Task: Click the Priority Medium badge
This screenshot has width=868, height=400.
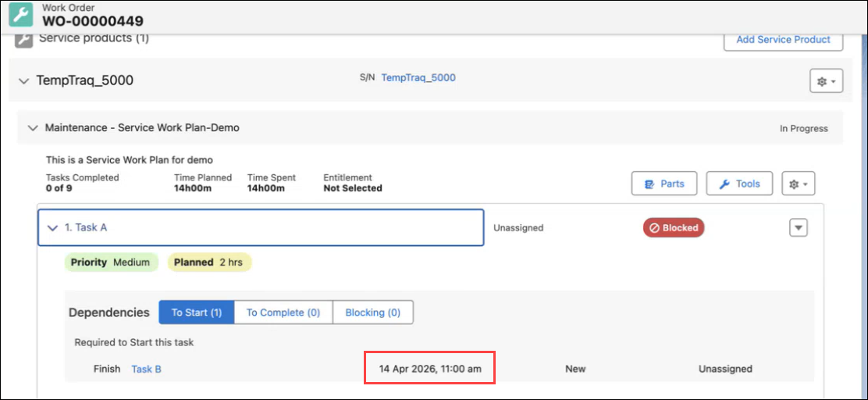Action: click(x=111, y=262)
